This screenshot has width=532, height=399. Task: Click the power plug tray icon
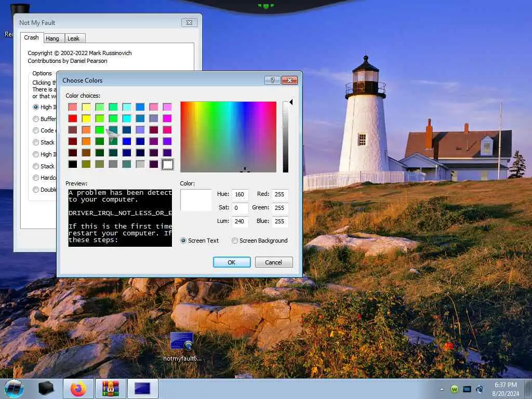point(480,389)
